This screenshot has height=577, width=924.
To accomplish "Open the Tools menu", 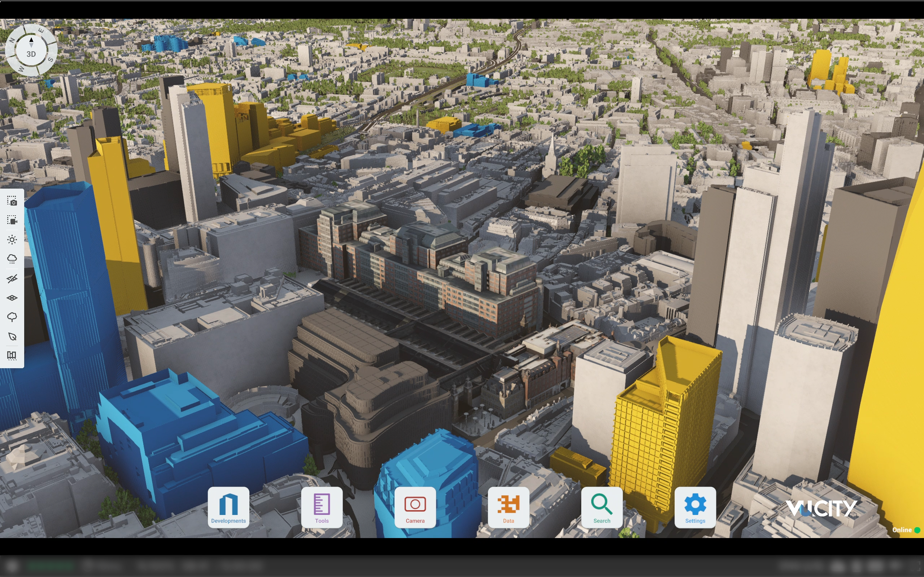I will [x=322, y=507].
